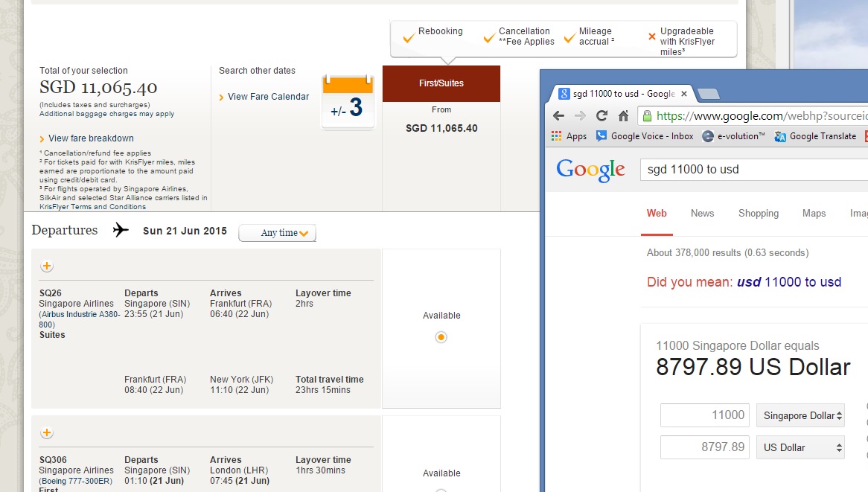Select the First/Suites fare tab
The height and width of the screenshot is (492, 868).
441,83
